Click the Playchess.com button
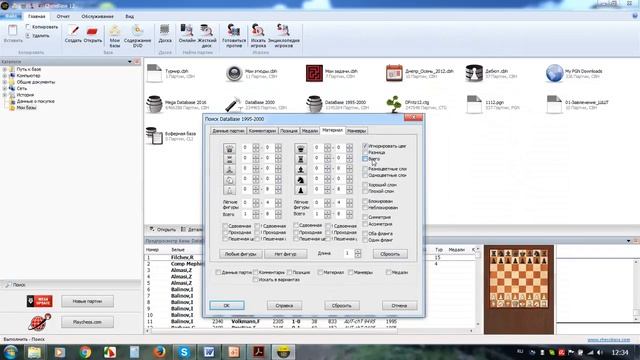Screen dimensions: 640x360 87,322
